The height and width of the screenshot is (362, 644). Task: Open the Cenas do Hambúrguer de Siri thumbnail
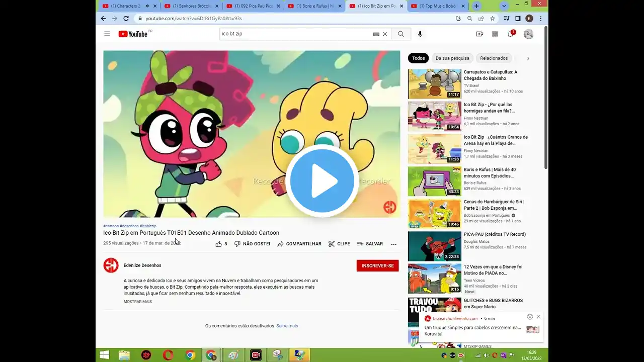tap(434, 214)
